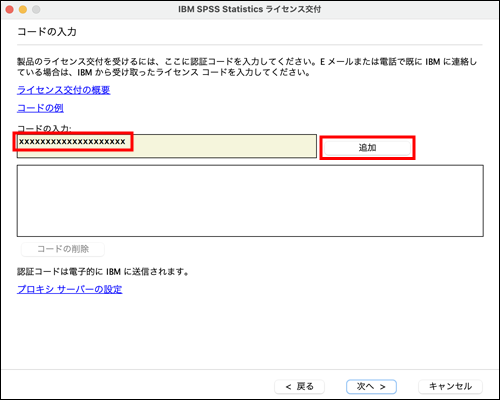Click the コードの削除 button
This screenshot has width=500, height=400.
(63, 249)
